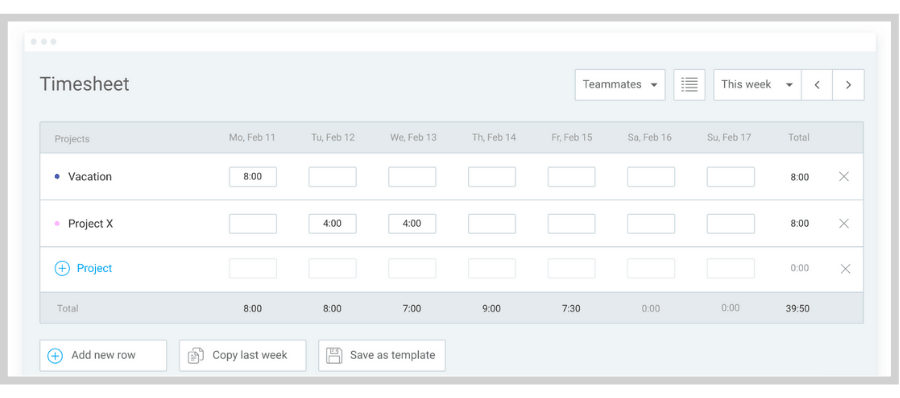Screen dimensions: 900x398
Task: Open the Teammates dropdown
Action: 620,84
